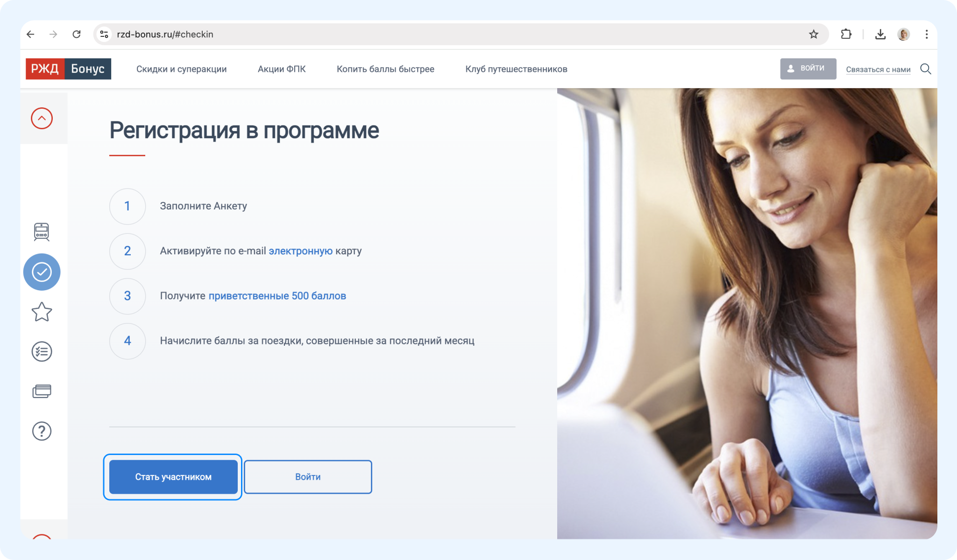Bookmark page with the star icon

(814, 34)
